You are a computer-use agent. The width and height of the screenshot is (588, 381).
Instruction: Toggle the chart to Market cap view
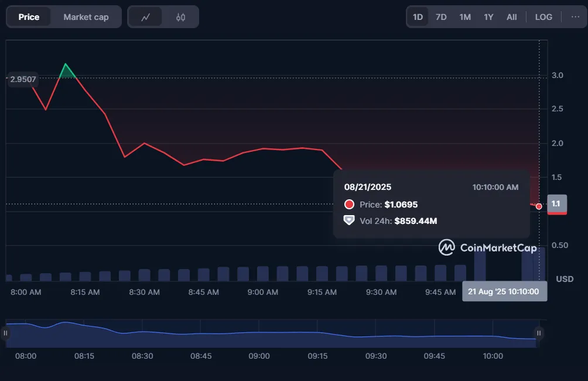tap(86, 16)
